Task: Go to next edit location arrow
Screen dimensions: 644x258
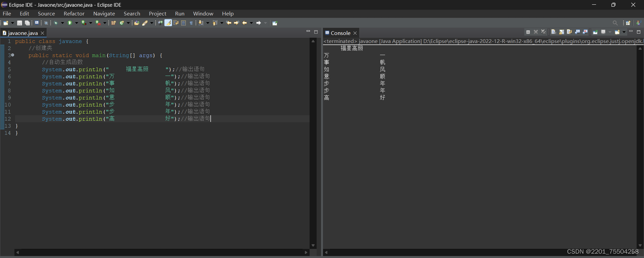Action: click(x=236, y=23)
